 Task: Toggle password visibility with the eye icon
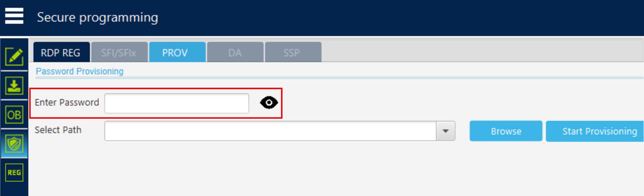pos(269,102)
